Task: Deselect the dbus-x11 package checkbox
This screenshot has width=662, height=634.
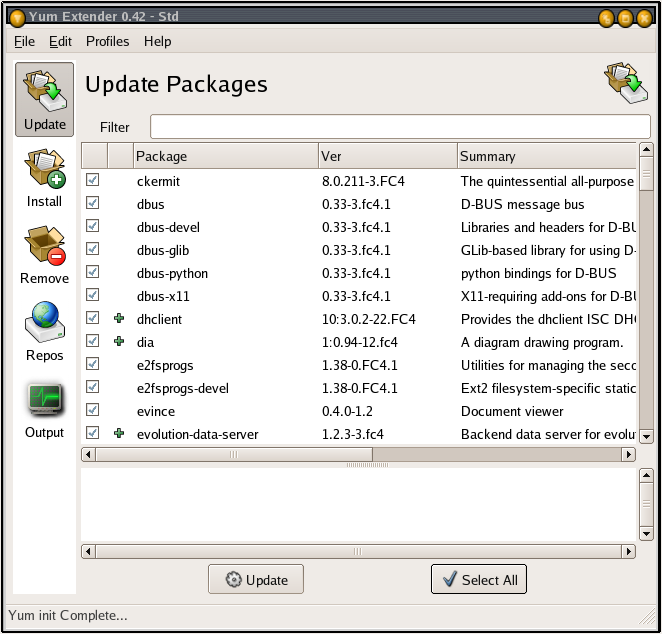Action: point(92,295)
